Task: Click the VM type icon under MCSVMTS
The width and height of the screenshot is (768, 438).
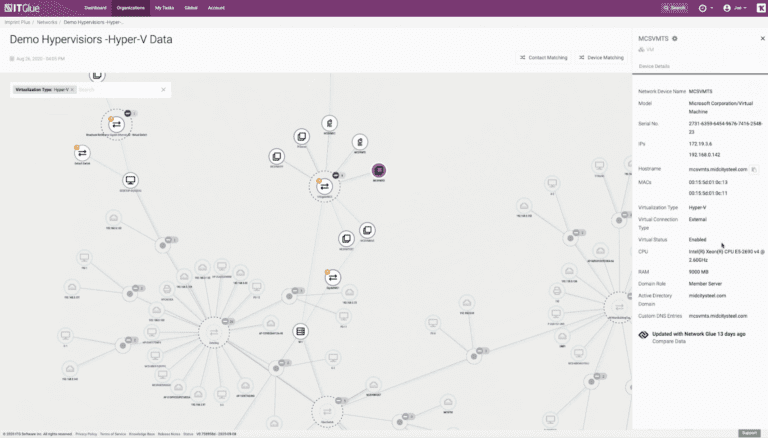Action: point(641,49)
